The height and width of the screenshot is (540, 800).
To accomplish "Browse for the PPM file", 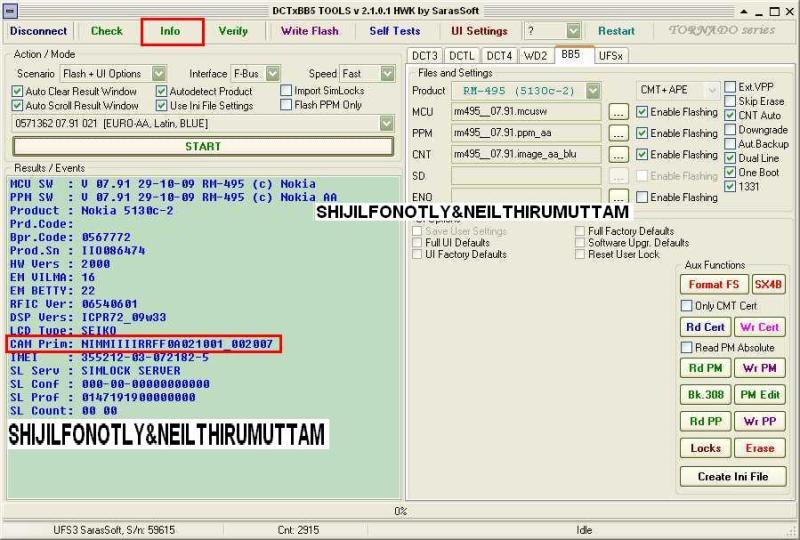I will [618, 133].
